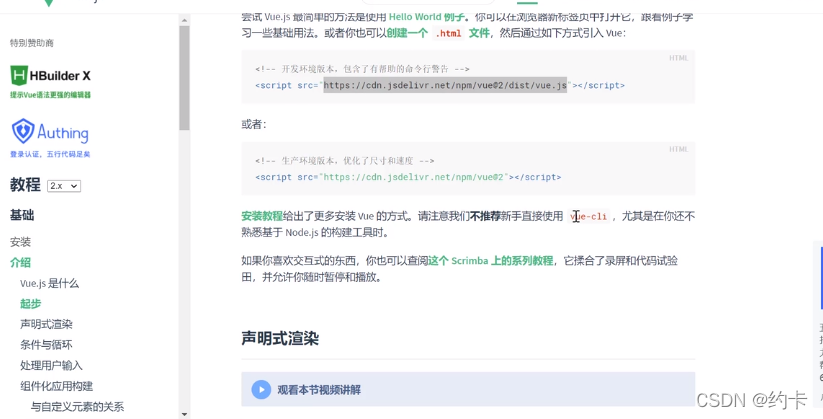Click the play icon beside 观看本节视频讲解

pyautogui.click(x=261, y=390)
